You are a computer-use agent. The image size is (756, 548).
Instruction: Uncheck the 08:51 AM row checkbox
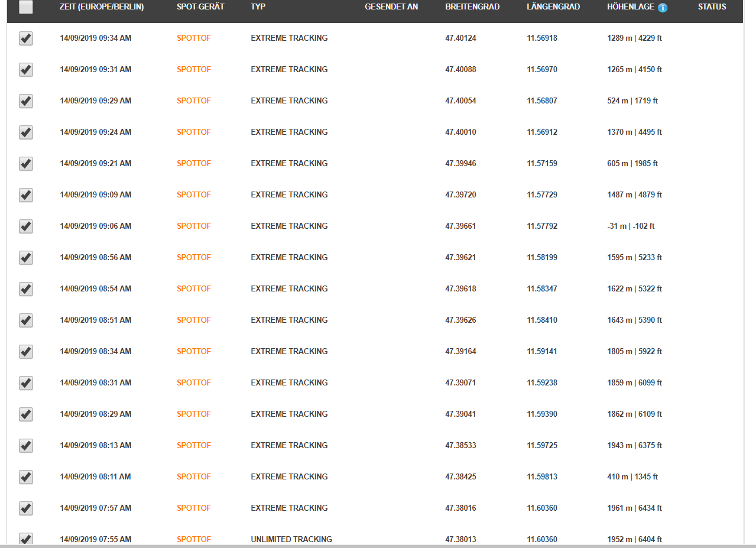tap(26, 320)
